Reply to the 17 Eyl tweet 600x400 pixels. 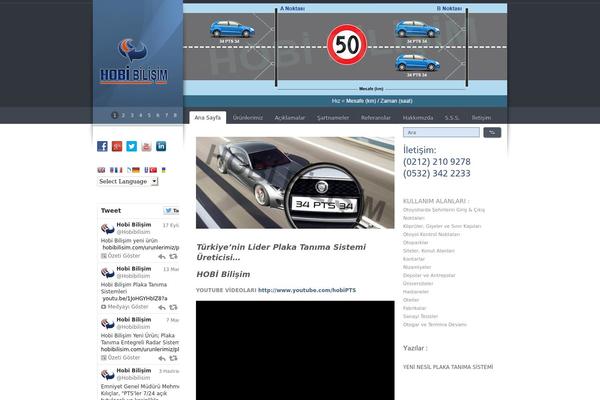[x=162, y=256]
